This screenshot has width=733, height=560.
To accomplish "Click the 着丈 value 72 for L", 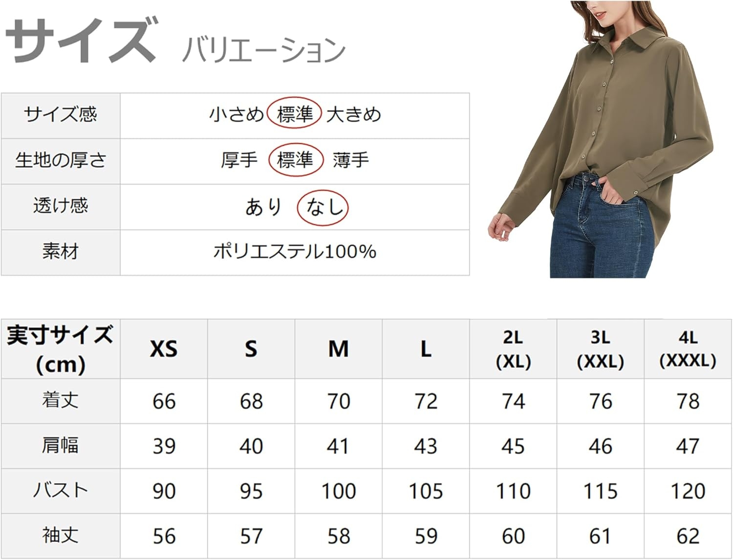I will tap(426, 402).
